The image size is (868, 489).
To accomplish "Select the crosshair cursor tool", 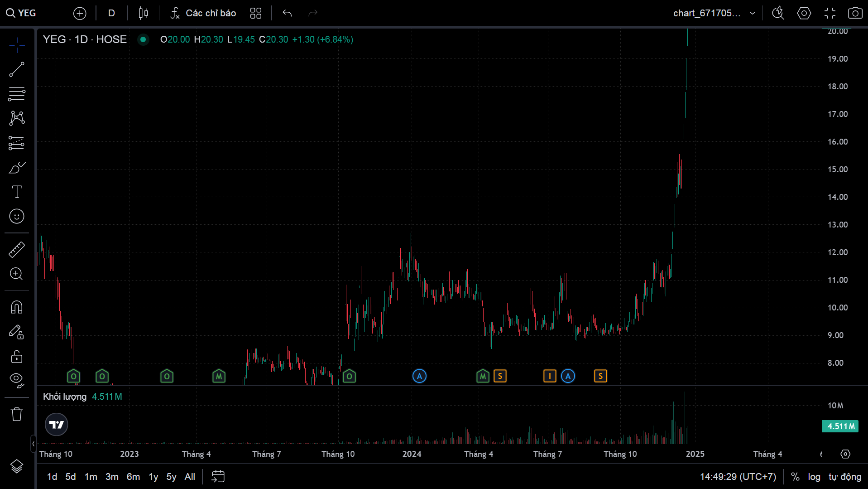I will click(x=17, y=45).
